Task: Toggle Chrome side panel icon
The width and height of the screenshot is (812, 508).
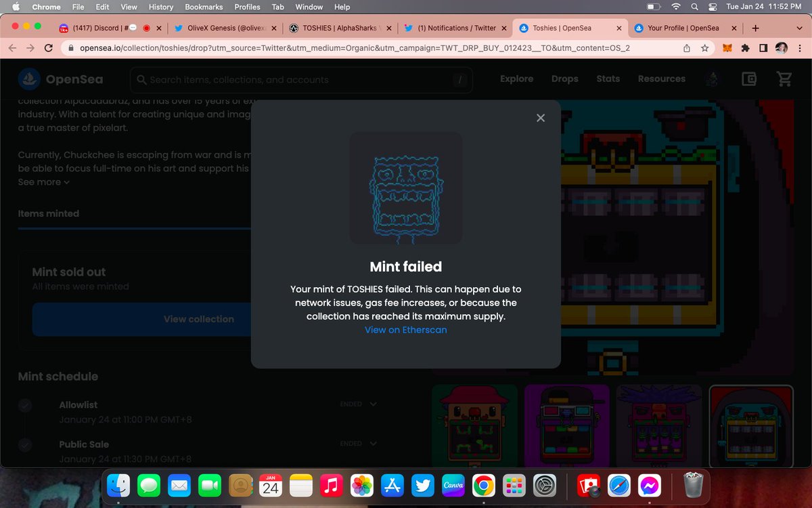Action: point(763,48)
